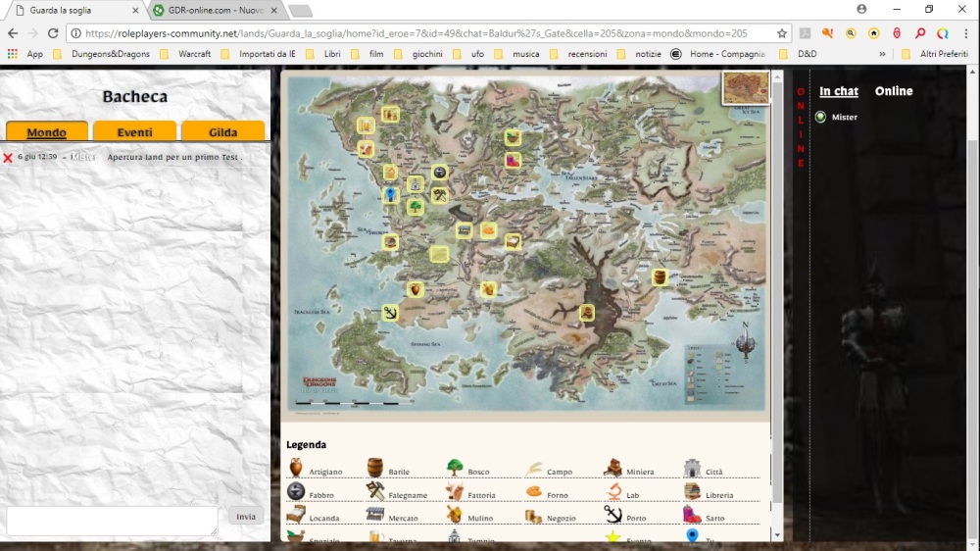
Task: Open the new tab button in Chrome
Action: [300, 11]
